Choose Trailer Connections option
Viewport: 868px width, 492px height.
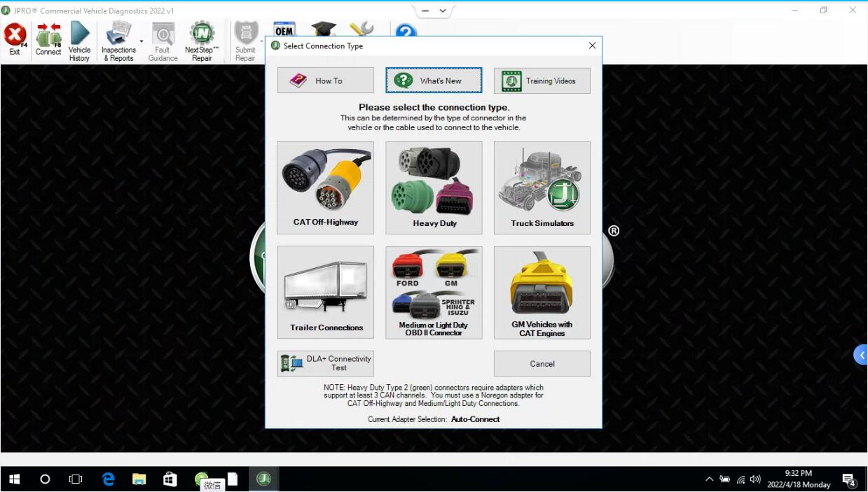(326, 293)
